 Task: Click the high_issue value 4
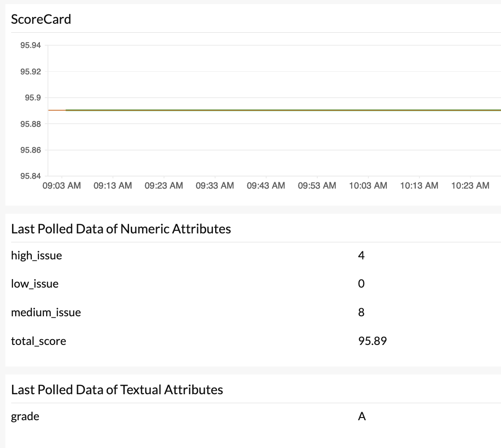361,256
